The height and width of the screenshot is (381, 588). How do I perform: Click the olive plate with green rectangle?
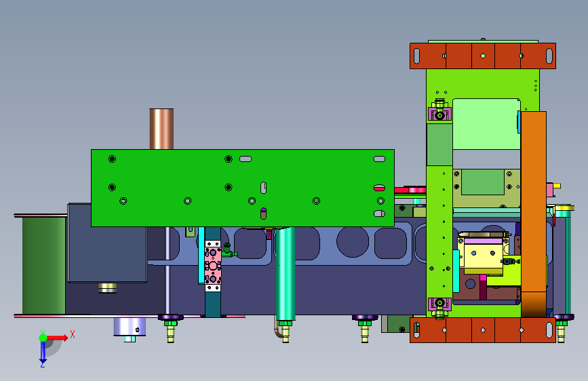click(x=486, y=188)
